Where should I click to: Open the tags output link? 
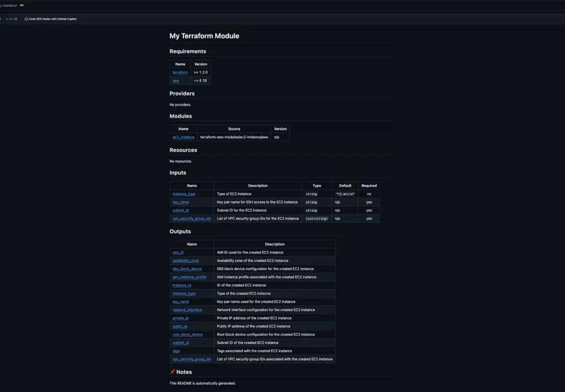pyautogui.click(x=176, y=351)
